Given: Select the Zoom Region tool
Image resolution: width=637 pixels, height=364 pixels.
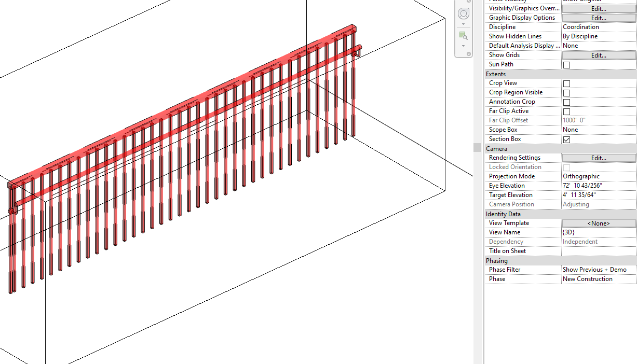Looking at the screenshot, I should tap(463, 35).
